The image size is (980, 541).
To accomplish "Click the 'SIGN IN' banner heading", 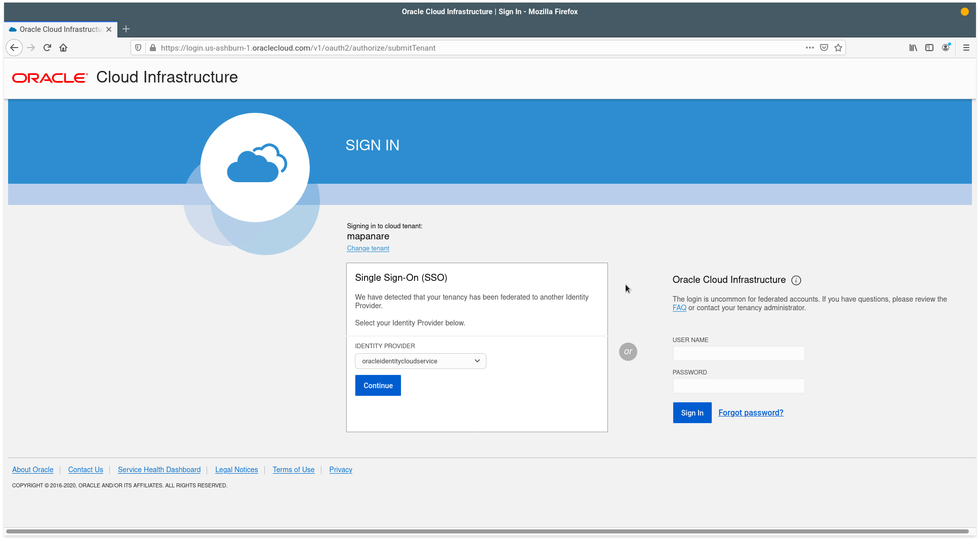I will point(373,145).
